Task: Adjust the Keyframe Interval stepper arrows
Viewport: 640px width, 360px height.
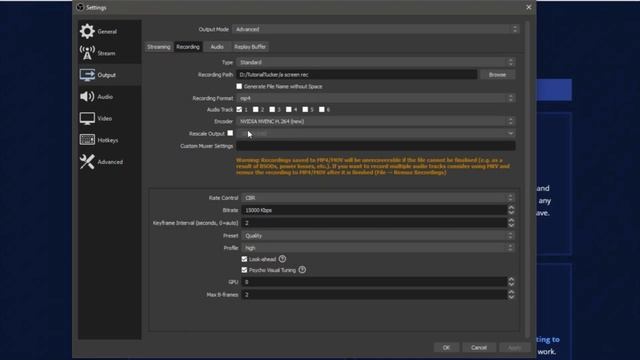Action: 511,223
